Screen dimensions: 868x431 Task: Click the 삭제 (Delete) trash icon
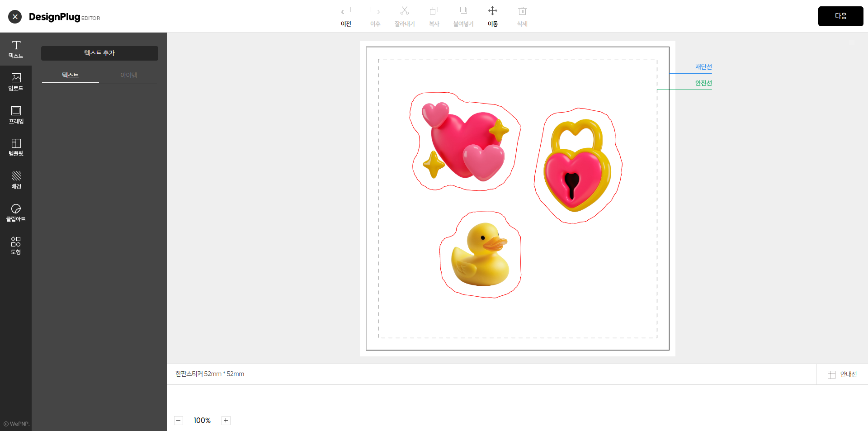click(x=522, y=16)
